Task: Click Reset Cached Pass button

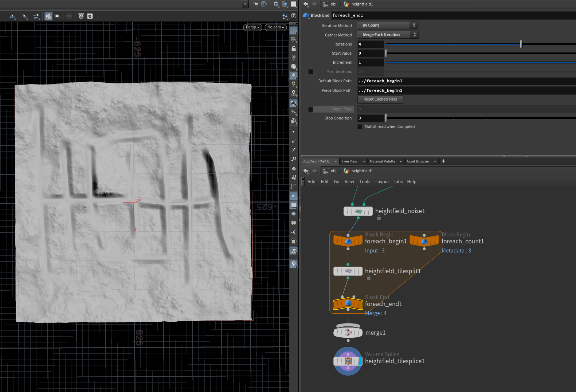Action: tap(380, 99)
